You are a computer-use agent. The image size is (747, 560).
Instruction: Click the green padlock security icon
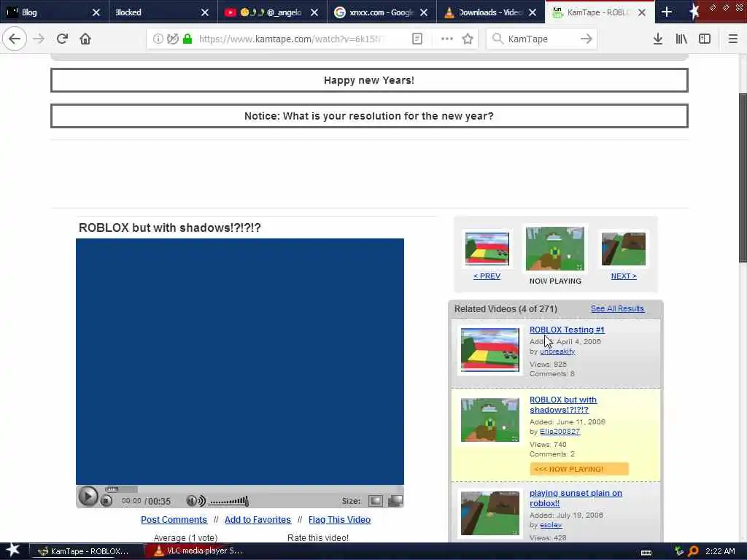[x=187, y=39]
